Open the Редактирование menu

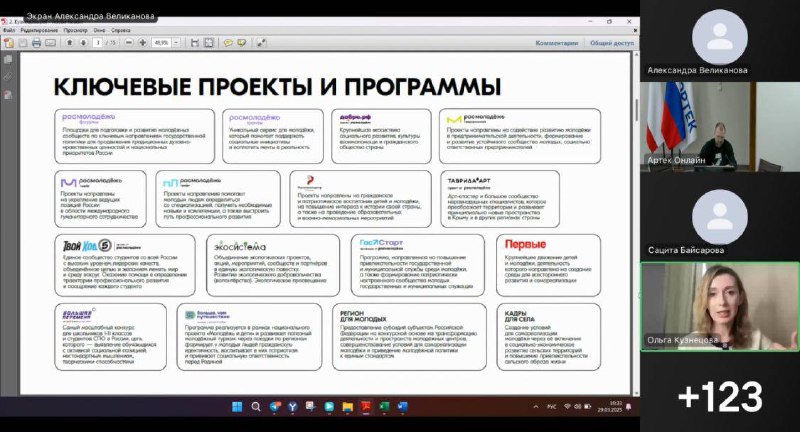click(x=39, y=31)
